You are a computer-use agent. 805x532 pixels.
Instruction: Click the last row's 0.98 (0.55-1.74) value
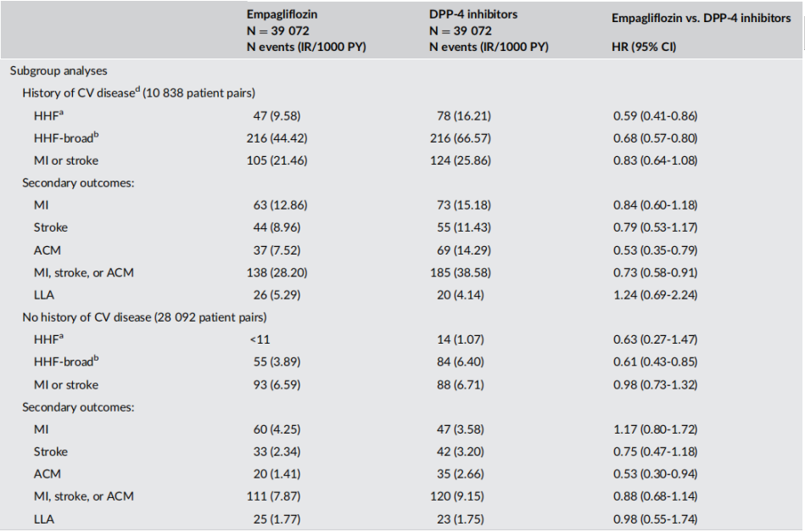[x=655, y=519]
